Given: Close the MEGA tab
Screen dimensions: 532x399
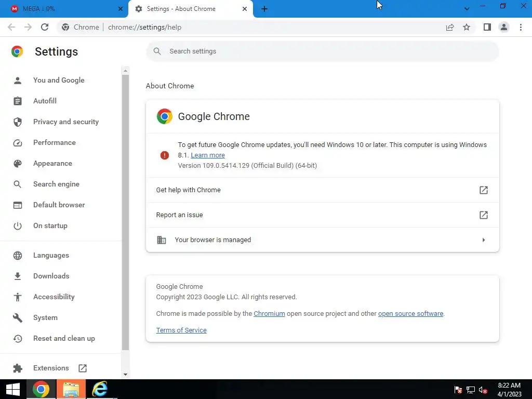Looking at the screenshot, I should click(120, 9).
